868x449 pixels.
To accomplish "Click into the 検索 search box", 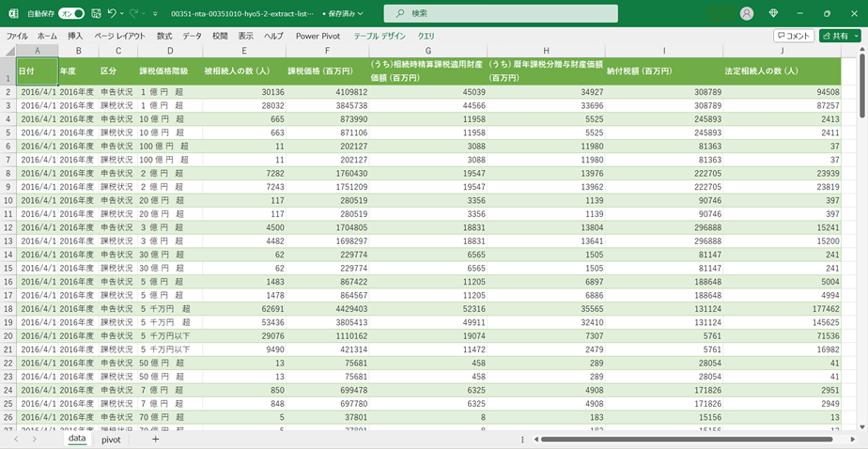I will click(501, 13).
